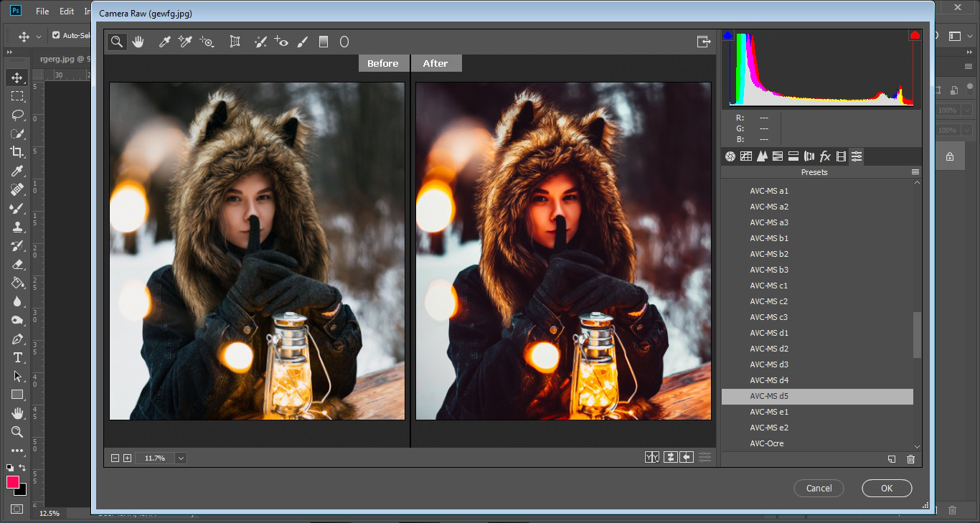Click the presets list scroll-down arrow
Viewport: 980px width, 523px height.
click(x=917, y=446)
